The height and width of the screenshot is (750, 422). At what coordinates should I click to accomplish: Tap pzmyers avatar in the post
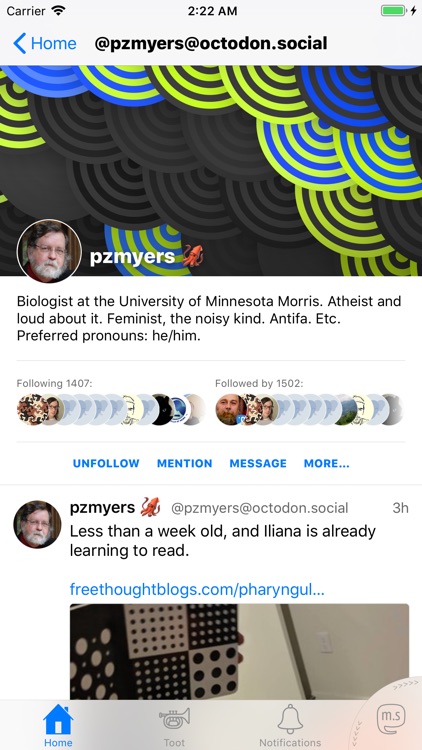(x=37, y=524)
